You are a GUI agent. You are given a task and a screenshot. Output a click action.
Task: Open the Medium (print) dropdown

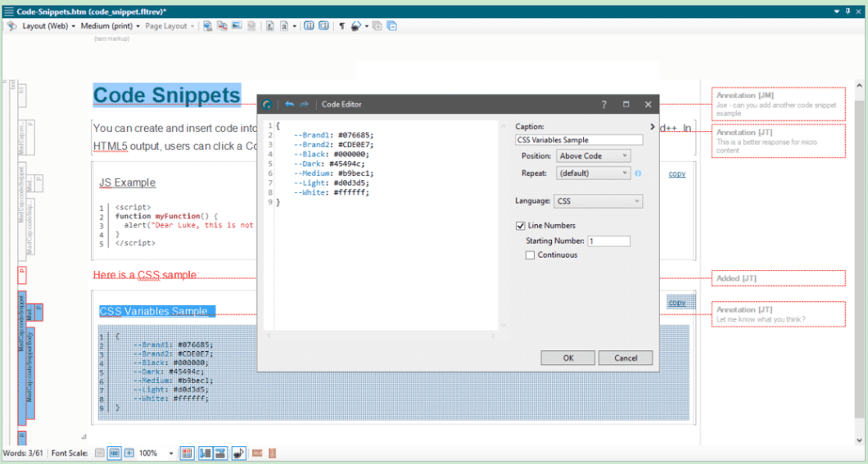pyautogui.click(x=111, y=26)
